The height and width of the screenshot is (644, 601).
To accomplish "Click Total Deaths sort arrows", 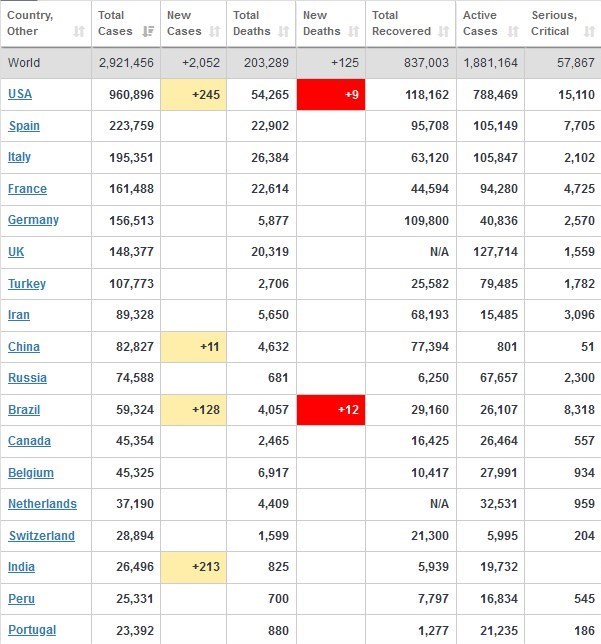I will click(284, 31).
